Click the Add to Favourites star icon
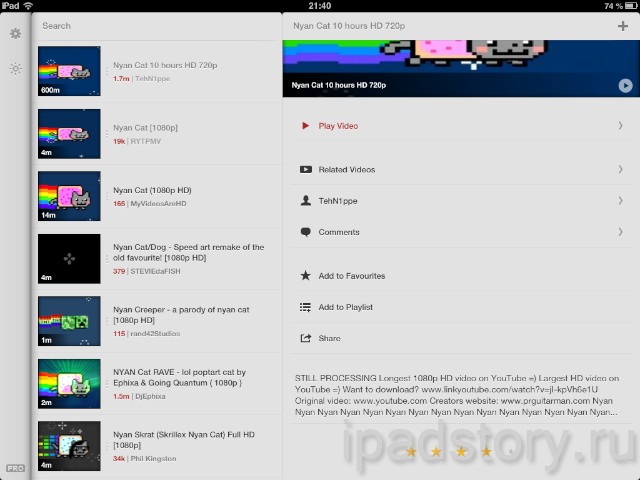Image resolution: width=640 pixels, height=480 pixels. coord(305,276)
